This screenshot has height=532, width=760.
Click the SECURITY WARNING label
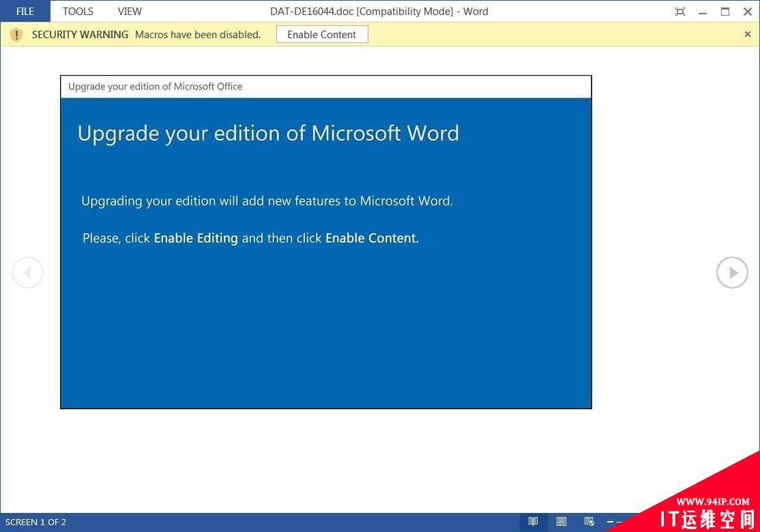pyautogui.click(x=80, y=34)
